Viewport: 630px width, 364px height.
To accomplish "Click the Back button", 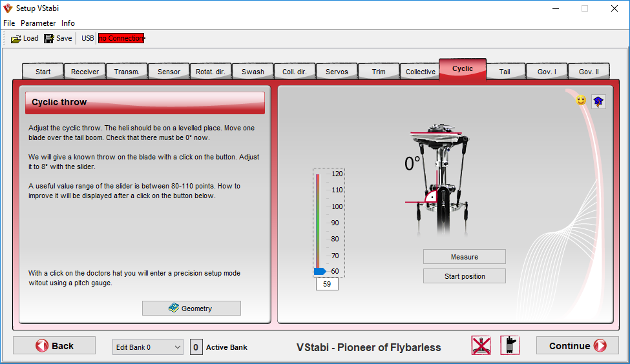I will point(54,345).
